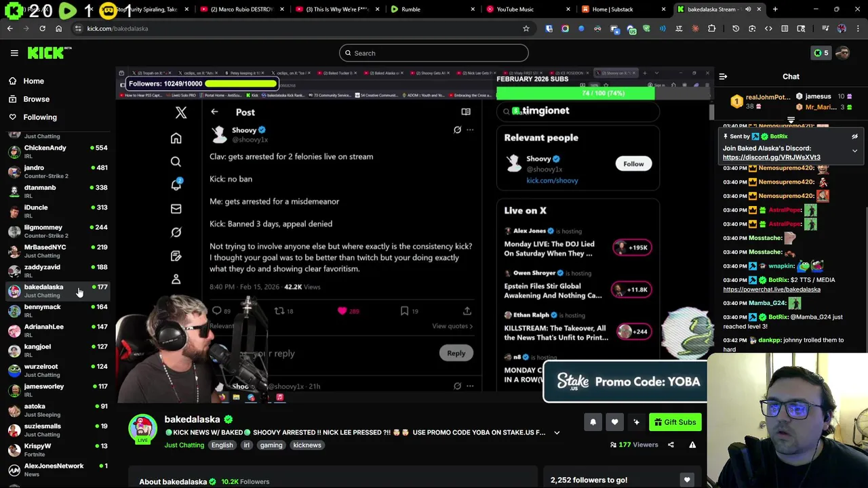Image resolution: width=868 pixels, height=488 pixels.
Task: Expand View quotes in X post
Action: point(452,326)
